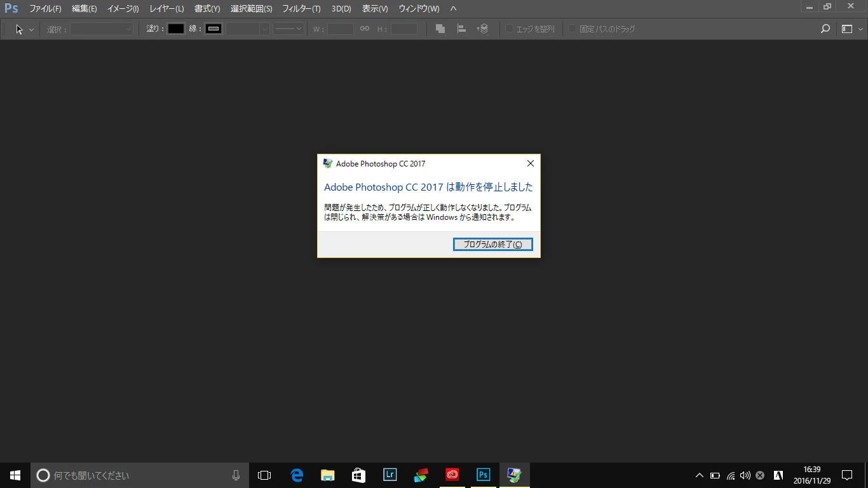Viewport: 868px width, 488px height.
Task: Close the Adobe Photoshop CC 2017 error dialog
Action: tap(531, 163)
